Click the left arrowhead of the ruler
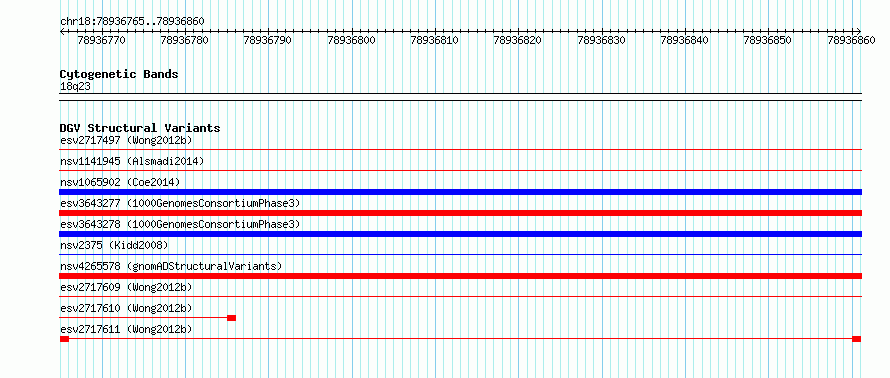Screen dimensions: 890x378 pyautogui.click(x=62, y=31)
